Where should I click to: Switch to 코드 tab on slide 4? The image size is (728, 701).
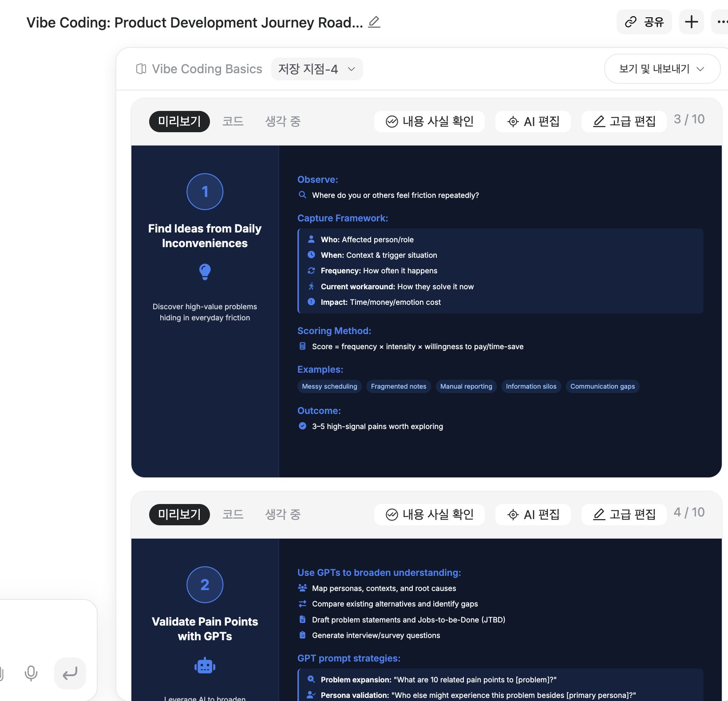pos(233,515)
